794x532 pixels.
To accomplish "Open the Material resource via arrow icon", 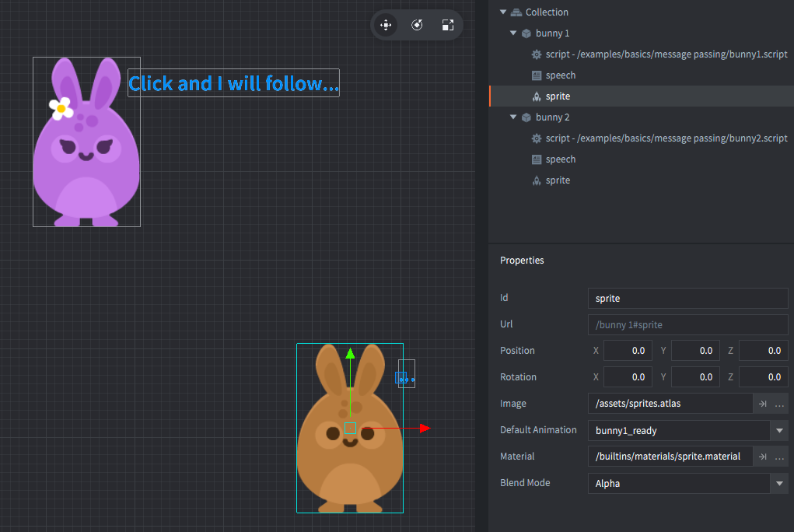I will 763,457.
